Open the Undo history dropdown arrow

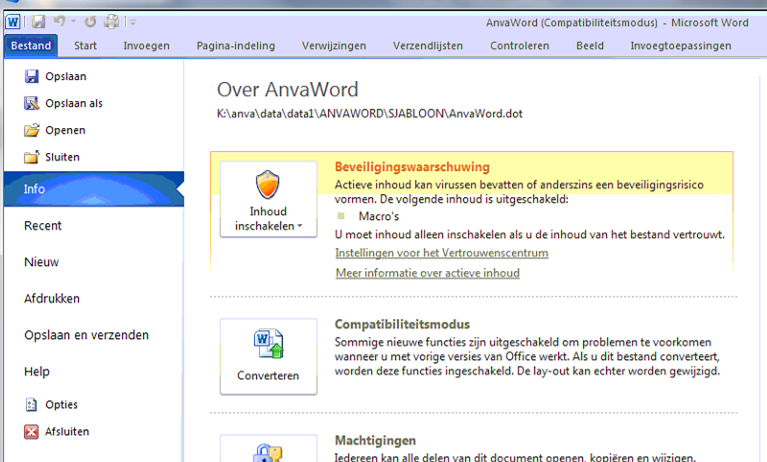(x=73, y=22)
